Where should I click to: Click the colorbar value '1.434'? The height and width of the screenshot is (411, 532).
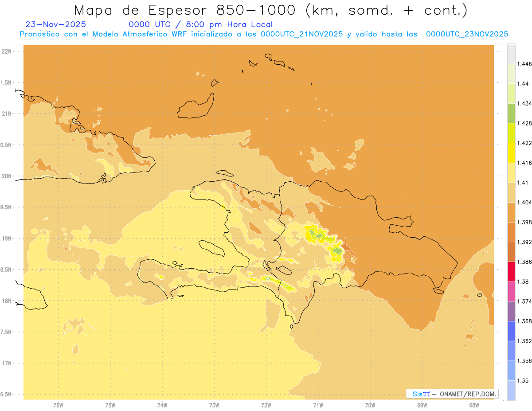(525, 103)
